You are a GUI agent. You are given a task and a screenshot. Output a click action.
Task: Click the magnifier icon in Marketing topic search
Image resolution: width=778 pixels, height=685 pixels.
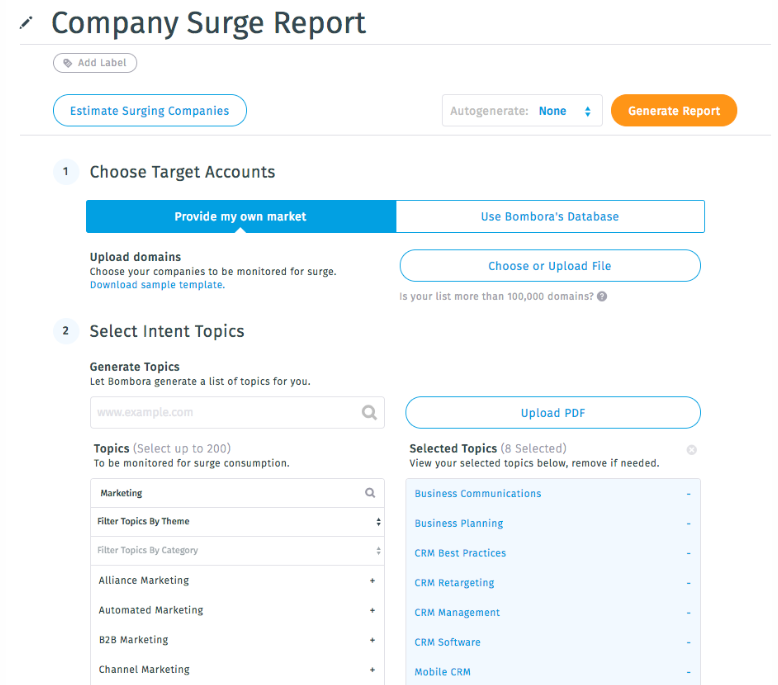(x=370, y=493)
